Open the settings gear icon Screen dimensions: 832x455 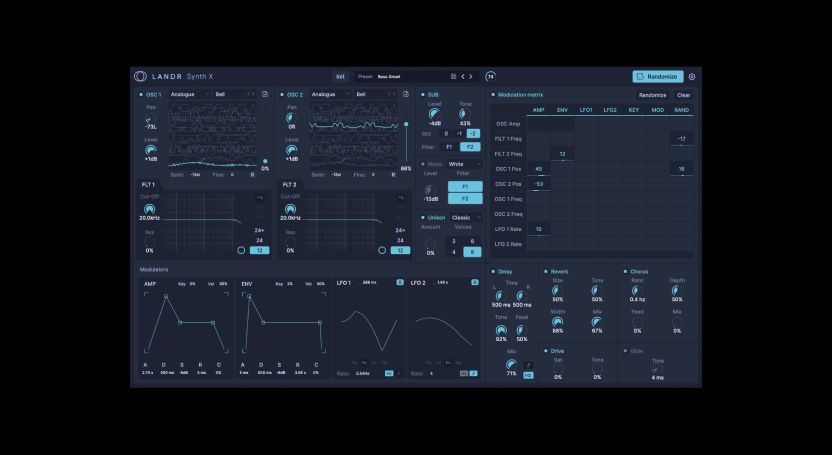tap(692, 77)
